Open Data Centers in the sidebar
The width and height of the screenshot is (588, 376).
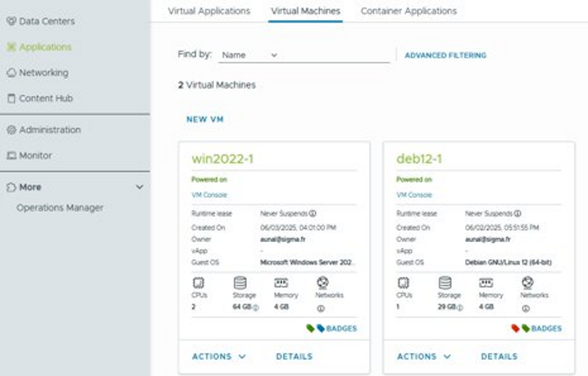(46, 21)
